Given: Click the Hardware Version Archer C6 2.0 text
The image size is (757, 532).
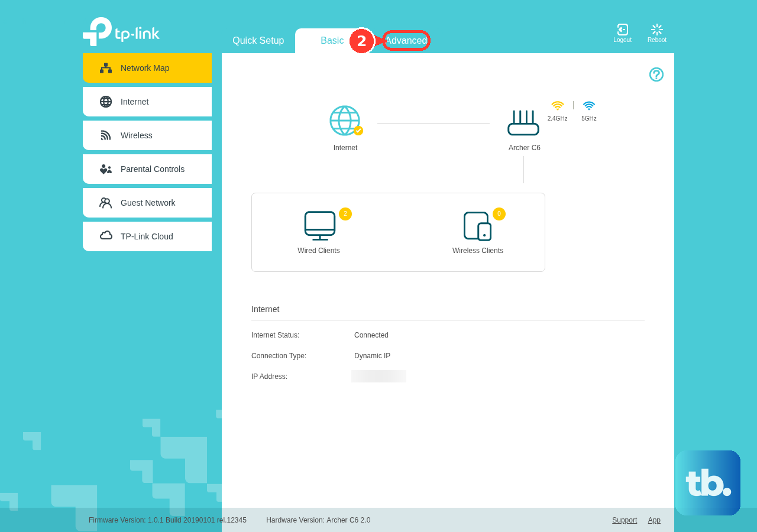Looking at the screenshot, I should (318, 520).
